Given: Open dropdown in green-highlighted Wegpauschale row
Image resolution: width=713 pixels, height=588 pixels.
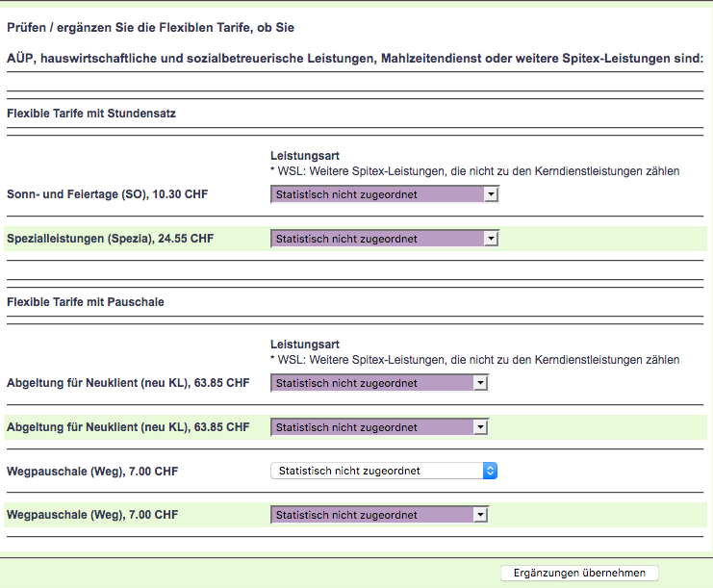Looking at the screenshot, I should pyautogui.click(x=379, y=515).
